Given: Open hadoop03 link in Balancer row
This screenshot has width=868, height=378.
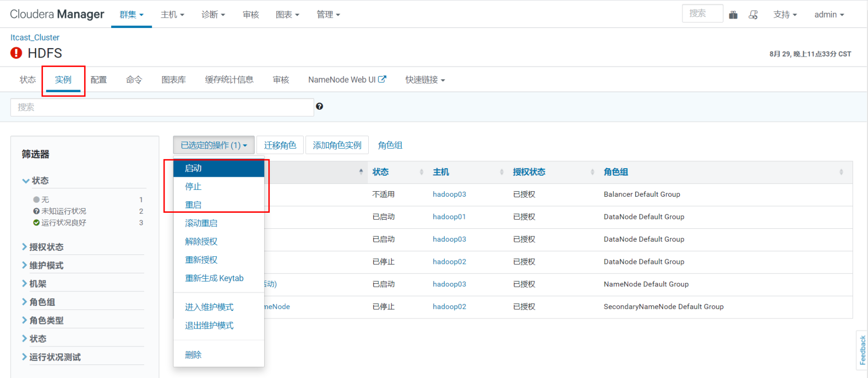Looking at the screenshot, I should [449, 194].
